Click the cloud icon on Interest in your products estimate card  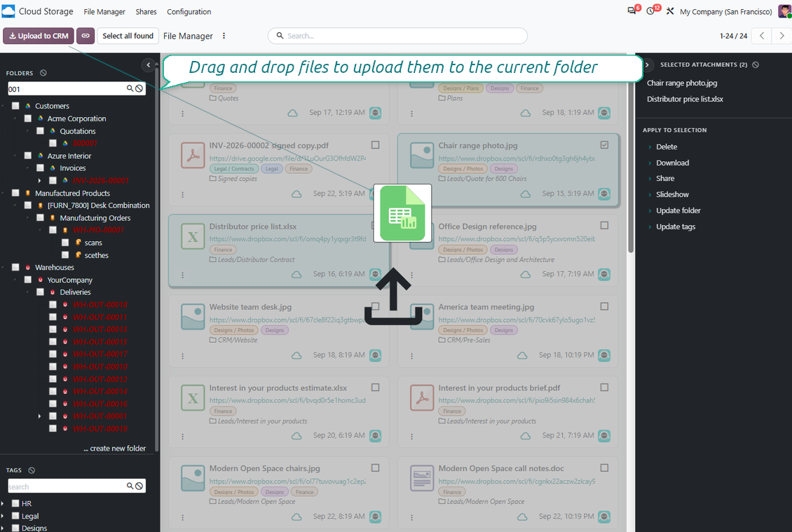296,435
